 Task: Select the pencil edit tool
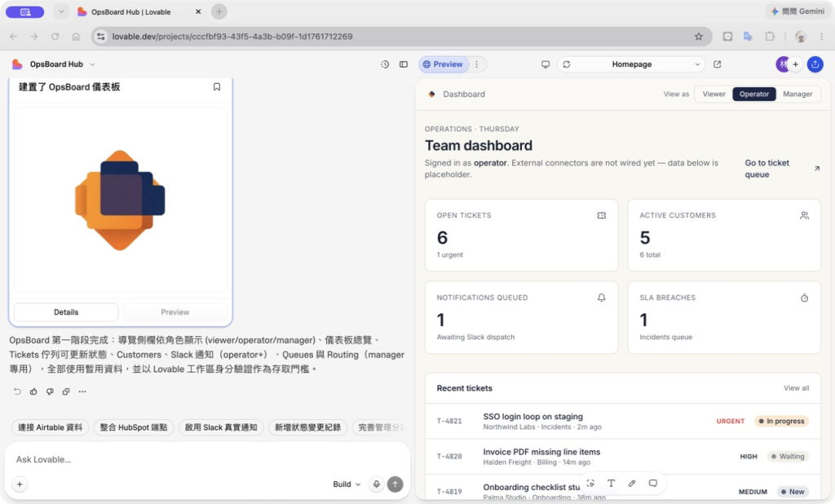(632, 484)
